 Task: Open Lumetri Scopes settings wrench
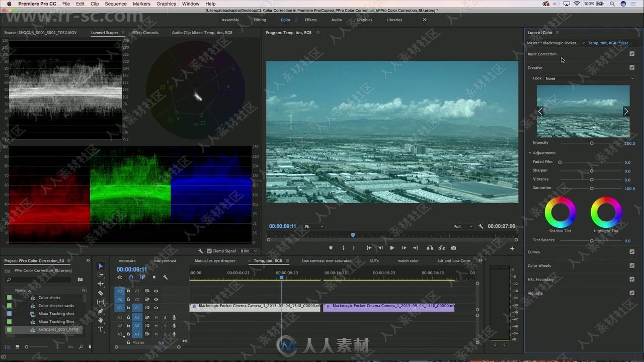coord(201,251)
